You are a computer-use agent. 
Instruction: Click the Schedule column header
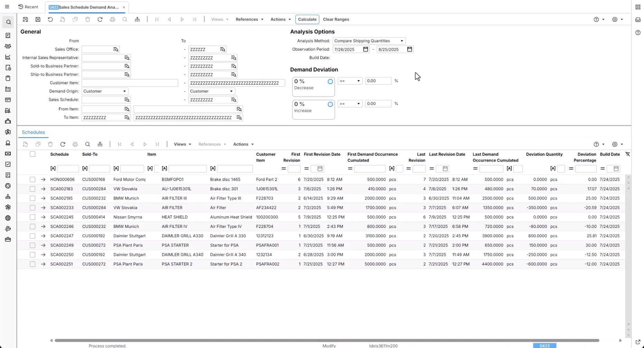click(59, 154)
